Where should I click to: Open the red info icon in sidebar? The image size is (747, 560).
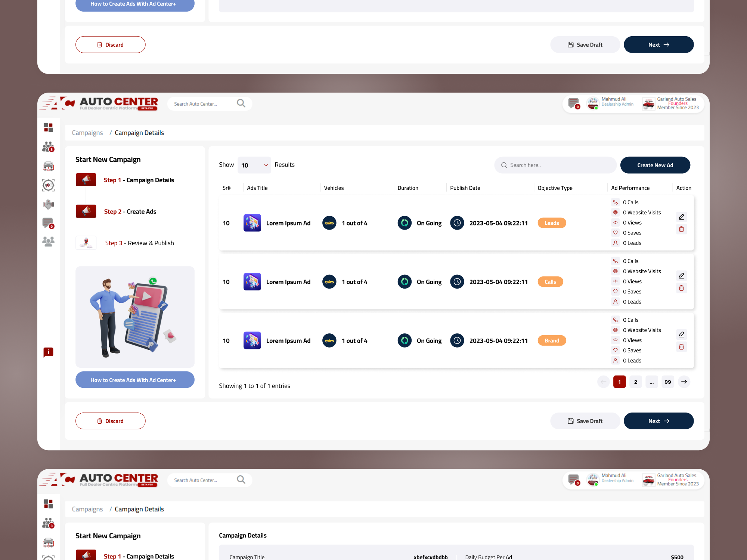coord(48,352)
